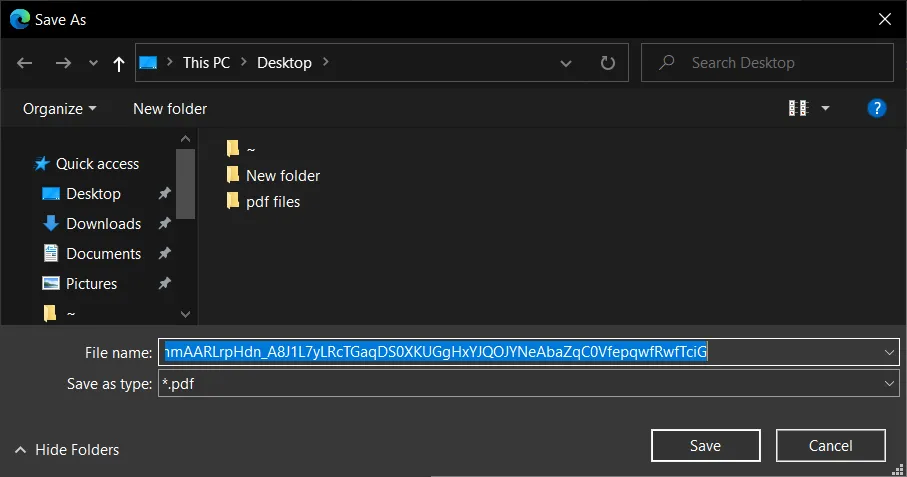Click New folder in the toolbar
The height and width of the screenshot is (477, 907).
pos(170,108)
